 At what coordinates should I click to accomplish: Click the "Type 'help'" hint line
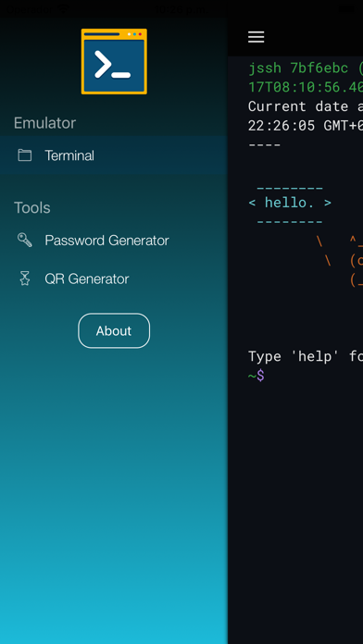tap(306, 356)
